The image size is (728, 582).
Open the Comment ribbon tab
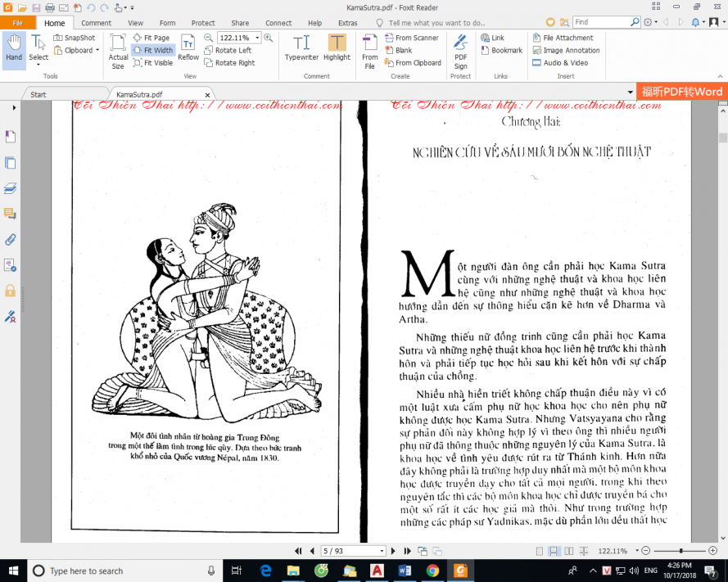click(x=97, y=23)
